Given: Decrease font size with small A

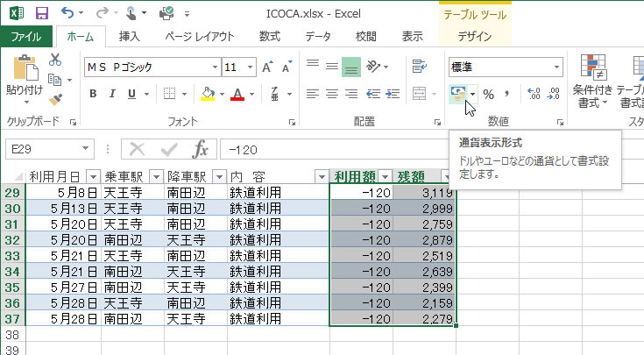Looking at the screenshot, I should pos(287,67).
